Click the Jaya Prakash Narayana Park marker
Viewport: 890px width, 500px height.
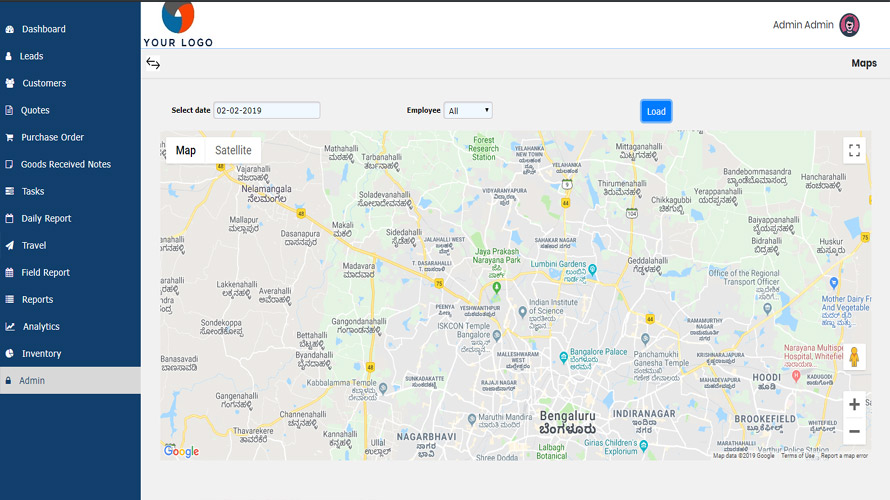click(497, 288)
